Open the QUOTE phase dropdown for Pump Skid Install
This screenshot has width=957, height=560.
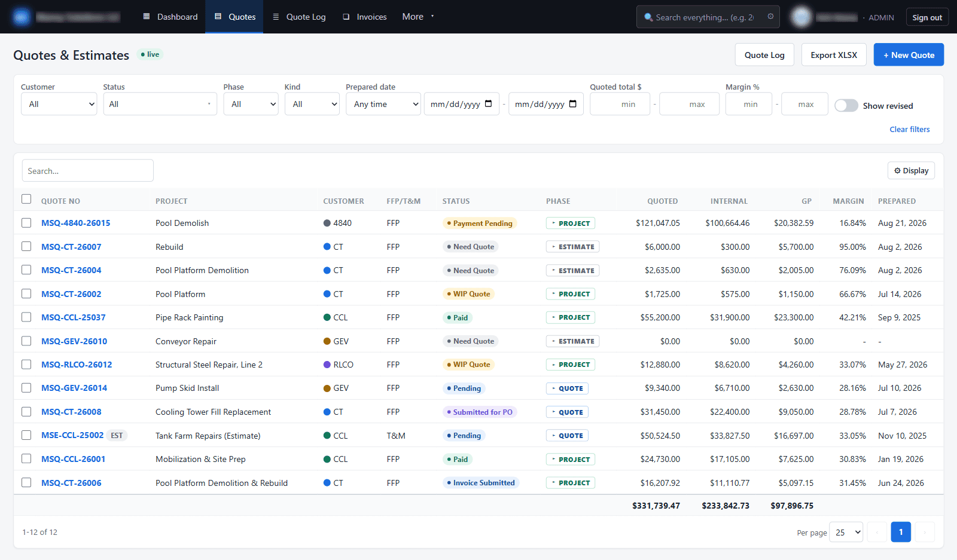(x=567, y=388)
